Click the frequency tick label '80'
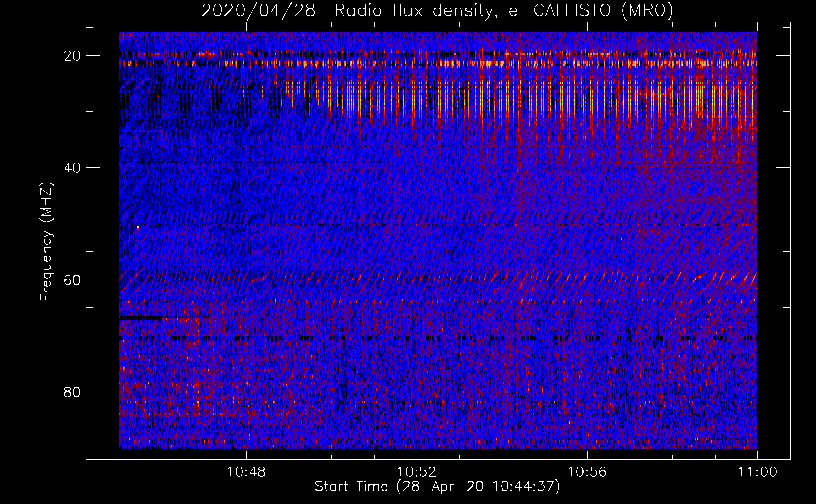The height and width of the screenshot is (504, 816). tap(72, 392)
